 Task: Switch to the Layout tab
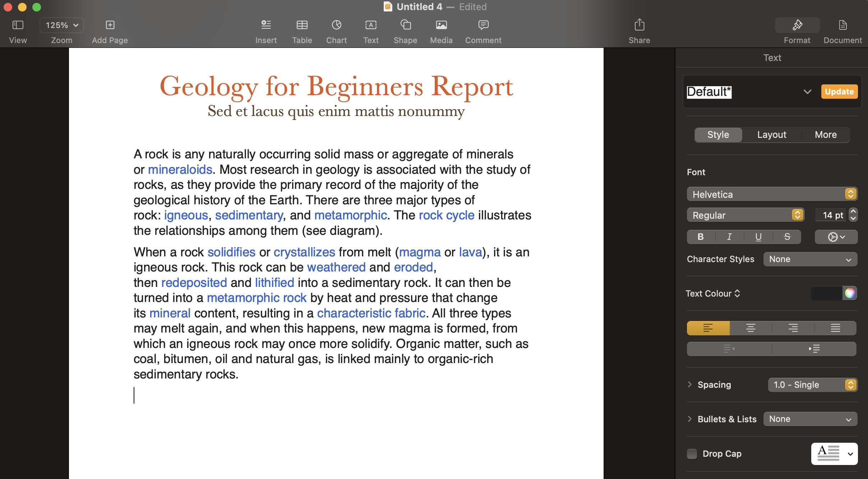[772, 135]
